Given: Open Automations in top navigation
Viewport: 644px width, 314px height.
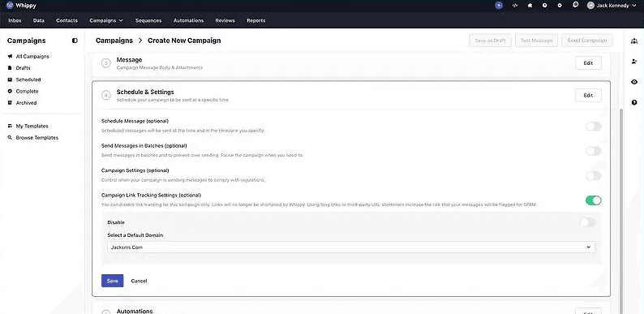Looking at the screenshot, I should click(188, 20).
